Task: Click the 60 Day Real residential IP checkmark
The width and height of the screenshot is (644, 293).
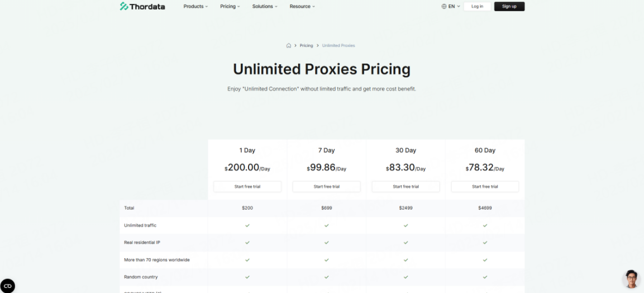Action: point(485,243)
